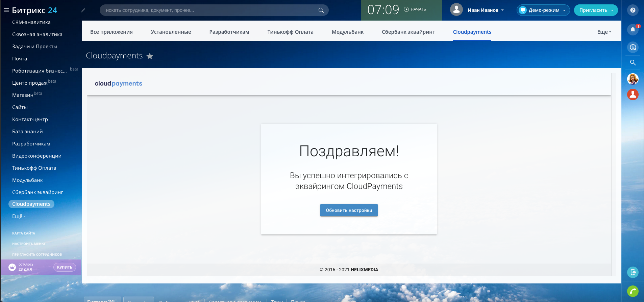This screenshot has width=644, height=302.
Task: Expand Иван Иванов profile menu
Action: pyautogui.click(x=486, y=10)
